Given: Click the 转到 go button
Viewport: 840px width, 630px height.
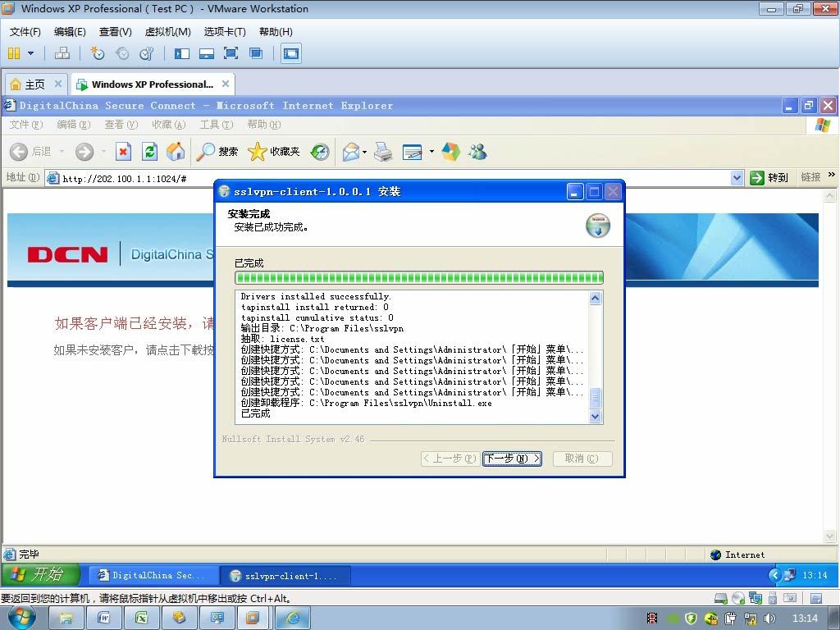Looking at the screenshot, I should pos(769,177).
